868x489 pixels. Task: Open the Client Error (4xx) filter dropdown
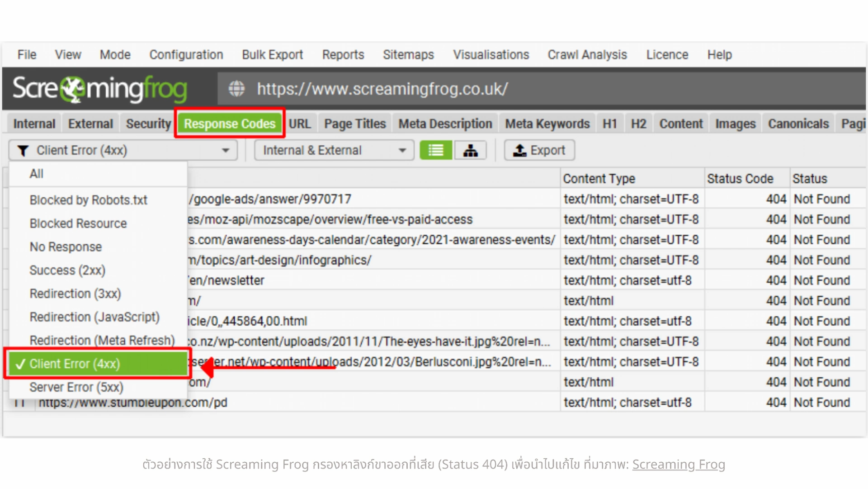point(123,150)
